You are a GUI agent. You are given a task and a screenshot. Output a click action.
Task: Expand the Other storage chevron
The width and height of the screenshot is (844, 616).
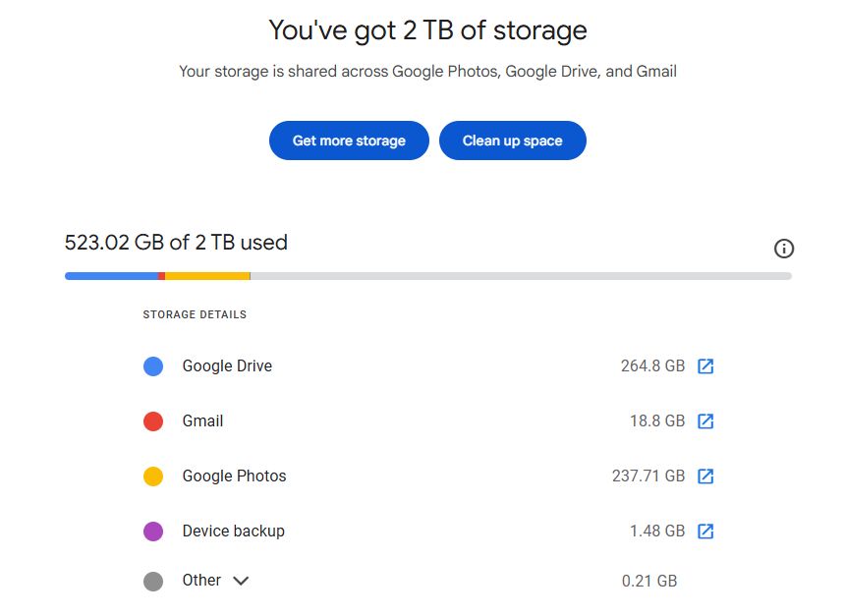pos(241,581)
